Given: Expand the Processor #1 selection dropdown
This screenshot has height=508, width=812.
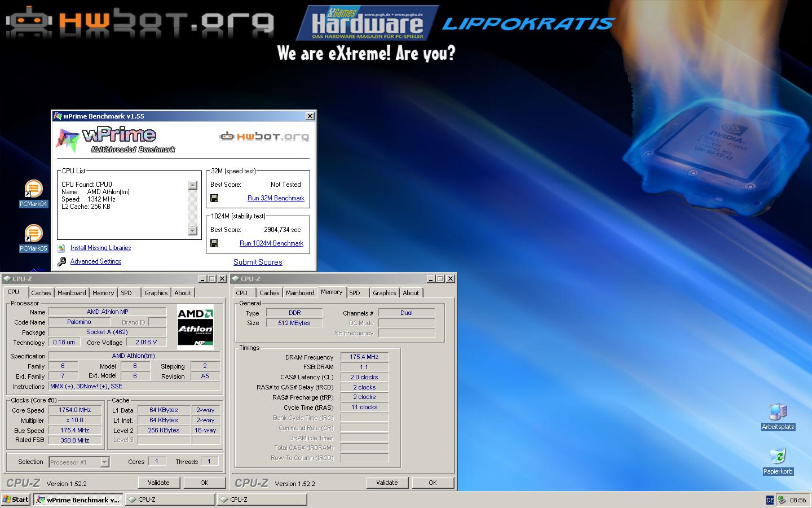Looking at the screenshot, I should tap(104, 462).
